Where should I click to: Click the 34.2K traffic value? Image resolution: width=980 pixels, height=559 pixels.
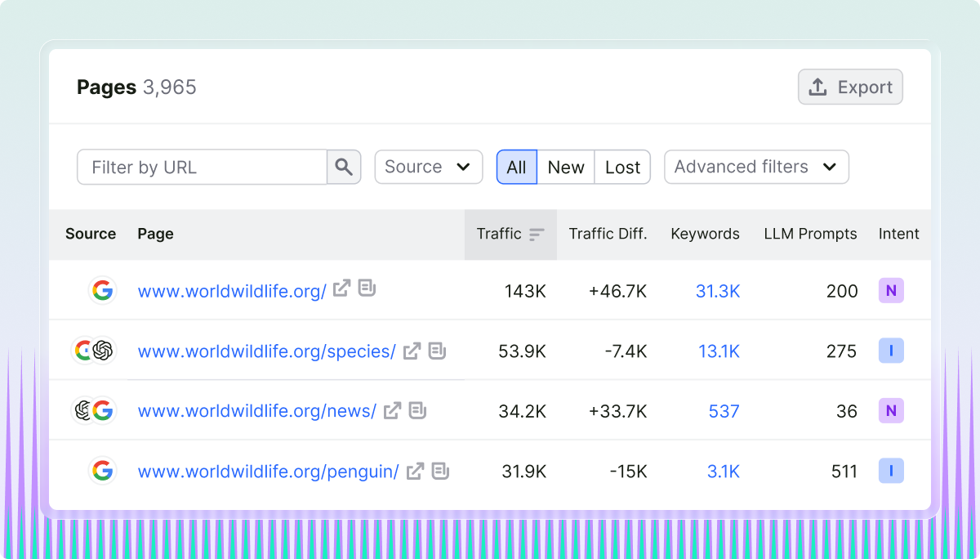pos(522,411)
